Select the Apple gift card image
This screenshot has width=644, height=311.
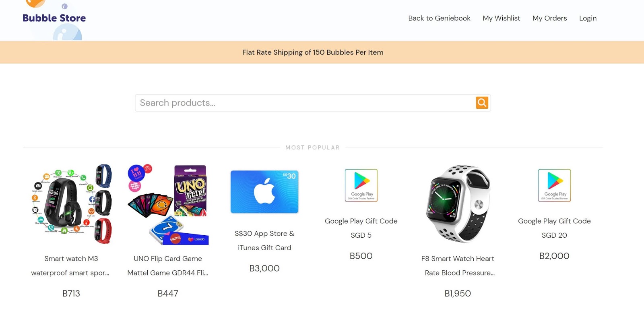264,192
